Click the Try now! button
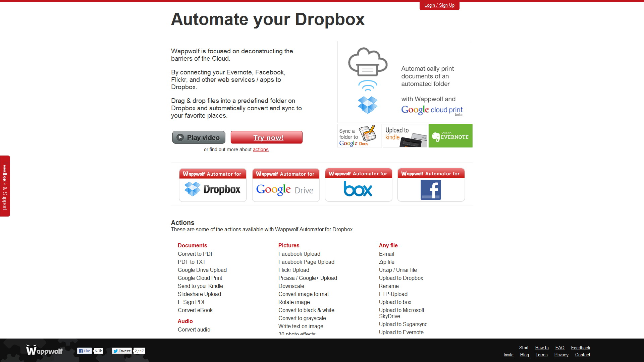Viewport: 644px width, 362px height. [x=266, y=137]
